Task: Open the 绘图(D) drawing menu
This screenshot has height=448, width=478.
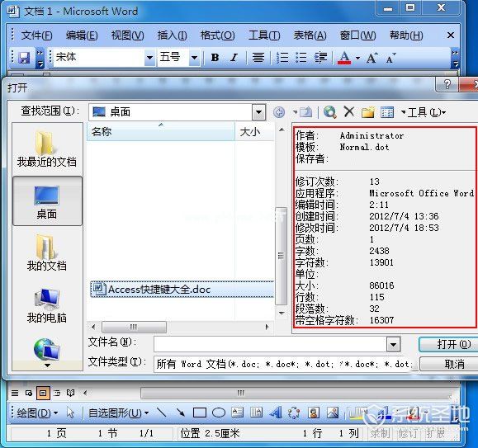Action: click(37, 413)
